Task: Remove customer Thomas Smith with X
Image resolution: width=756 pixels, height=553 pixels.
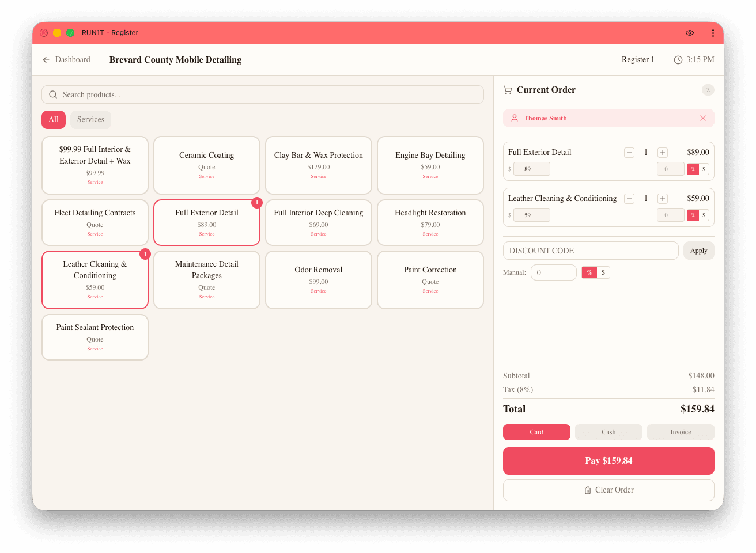Action: [x=703, y=118]
